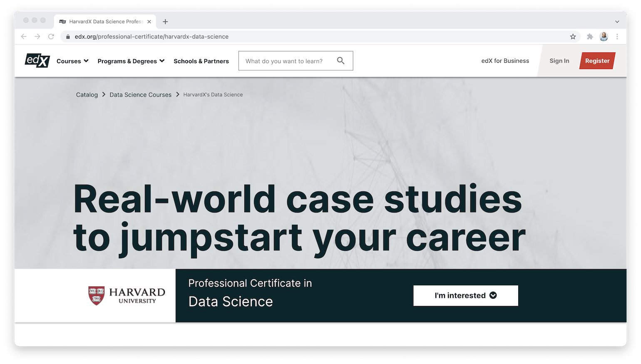641x364 pixels.
Task: Click the page reload icon
Action: coord(51,36)
